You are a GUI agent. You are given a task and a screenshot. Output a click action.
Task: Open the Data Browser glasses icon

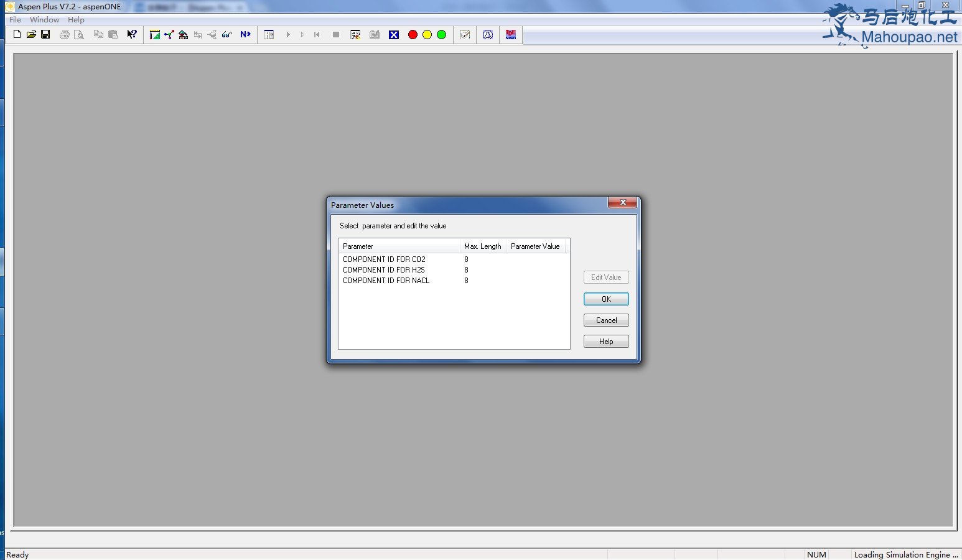227,35
